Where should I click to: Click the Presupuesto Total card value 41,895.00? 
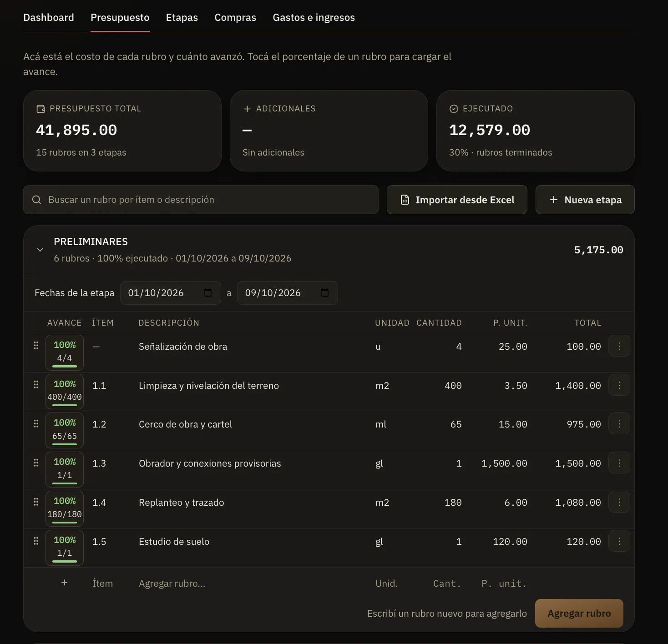pos(76,130)
